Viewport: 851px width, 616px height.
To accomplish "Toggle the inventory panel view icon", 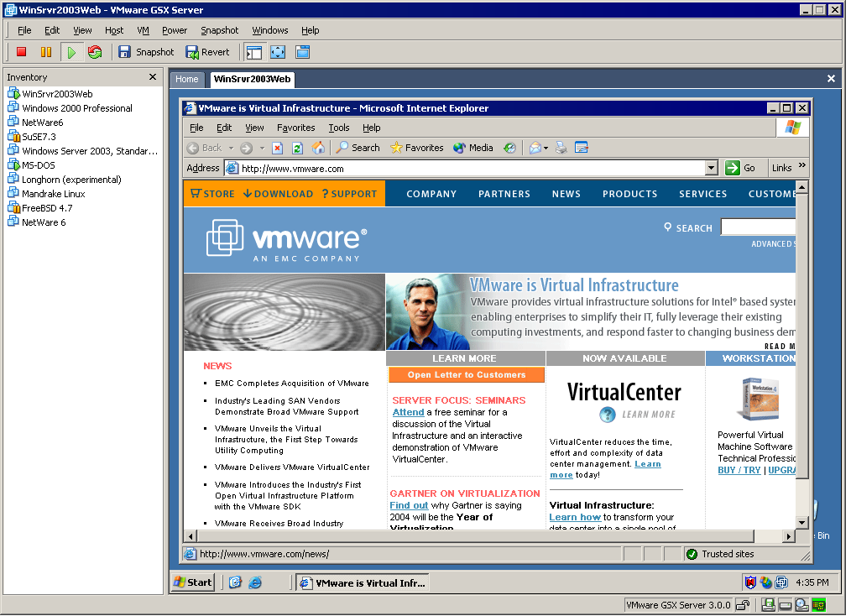I will pyautogui.click(x=254, y=52).
